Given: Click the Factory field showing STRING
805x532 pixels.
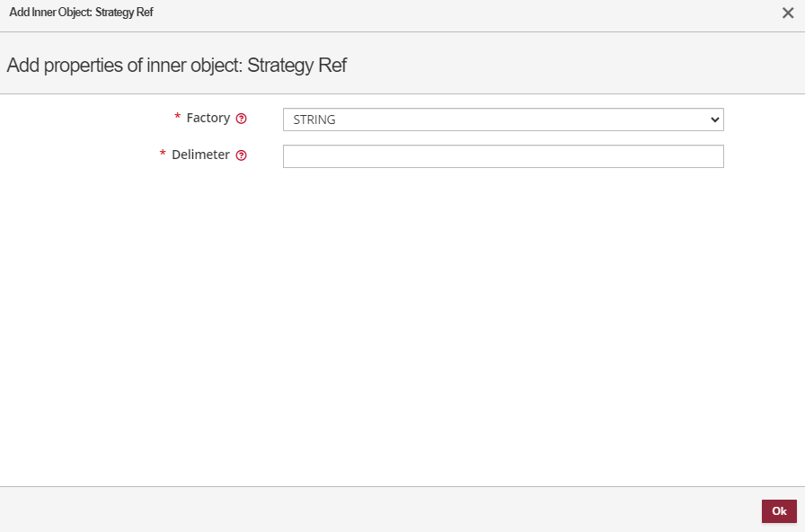Looking at the screenshot, I should [503, 119].
